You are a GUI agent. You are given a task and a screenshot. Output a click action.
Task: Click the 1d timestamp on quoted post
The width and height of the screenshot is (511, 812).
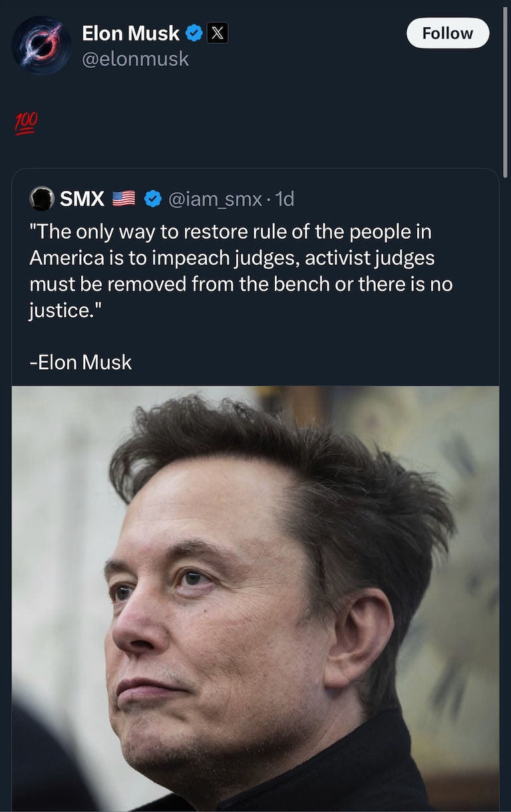[x=284, y=198]
